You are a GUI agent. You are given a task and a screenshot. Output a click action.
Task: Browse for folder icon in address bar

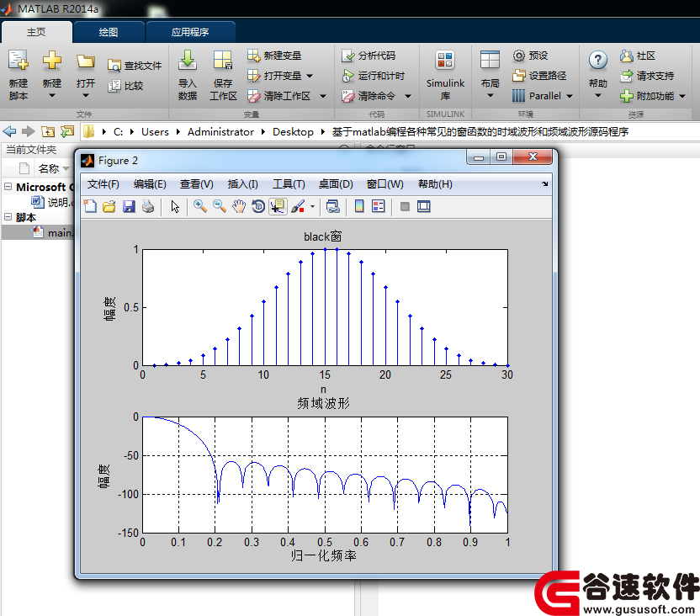[x=67, y=131]
